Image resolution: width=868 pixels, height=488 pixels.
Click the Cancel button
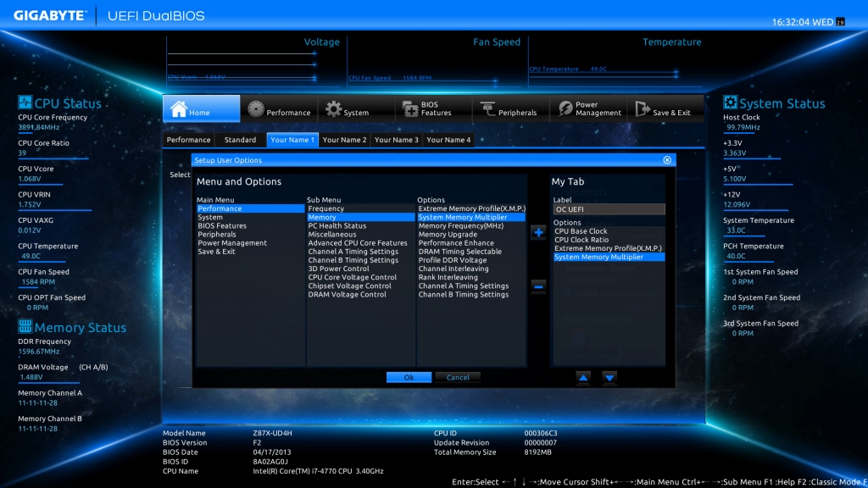(458, 377)
